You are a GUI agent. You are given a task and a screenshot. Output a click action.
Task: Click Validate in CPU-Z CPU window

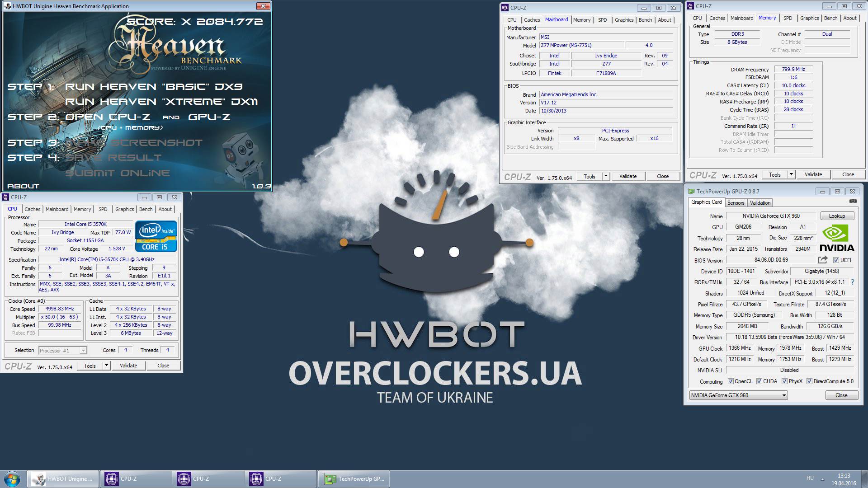click(128, 366)
